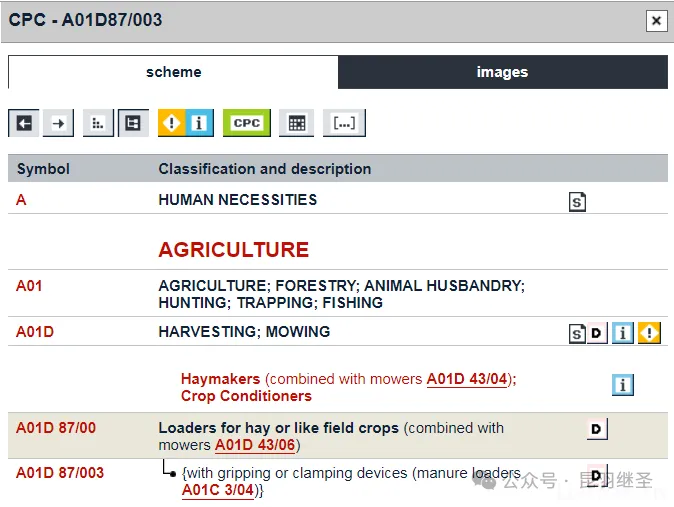Select symbol A01 in the tree
The height and width of the screenshot is (507, 674).
click(x=29, y=286)
